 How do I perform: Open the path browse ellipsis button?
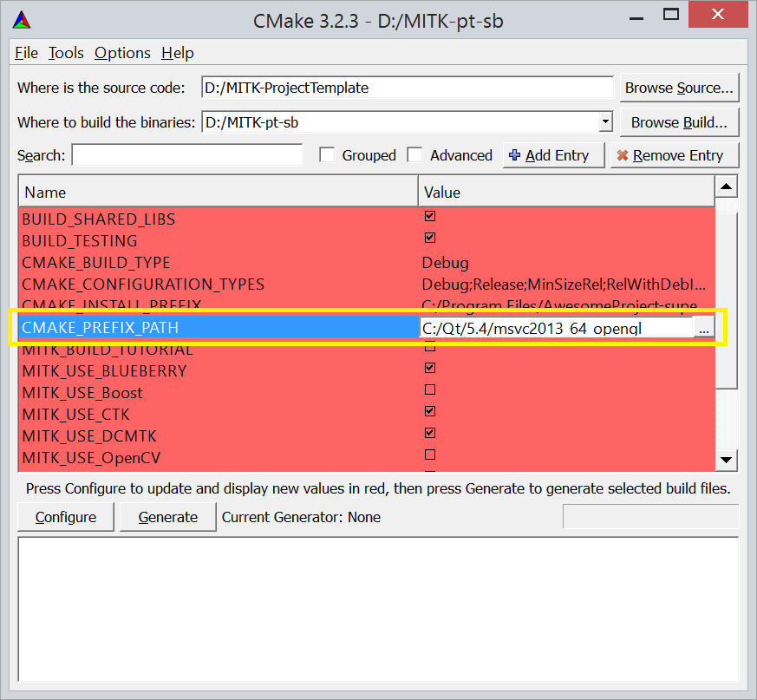704,328
